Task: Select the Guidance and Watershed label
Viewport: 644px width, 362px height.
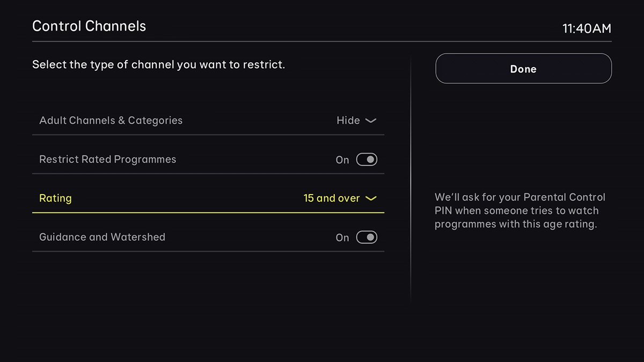Action: pyautogui.click(x=102, y=237)
